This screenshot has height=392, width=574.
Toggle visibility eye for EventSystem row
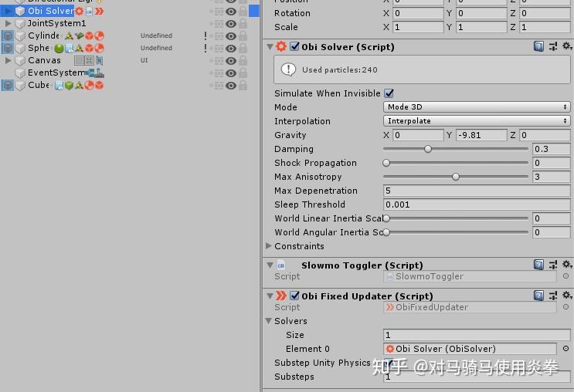(x=231, y=73)
